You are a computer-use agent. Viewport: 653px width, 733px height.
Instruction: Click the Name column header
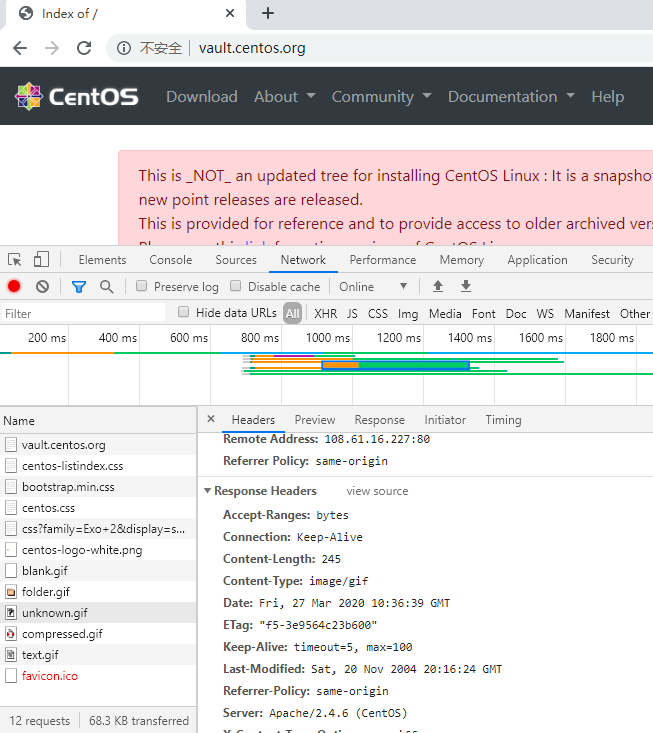(x=98, y=420)
